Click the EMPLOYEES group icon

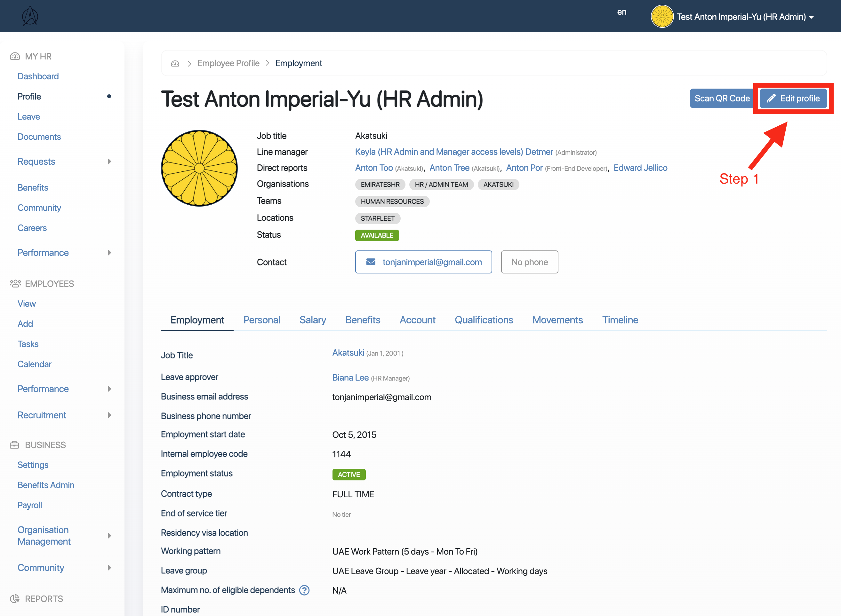point(15,284)
